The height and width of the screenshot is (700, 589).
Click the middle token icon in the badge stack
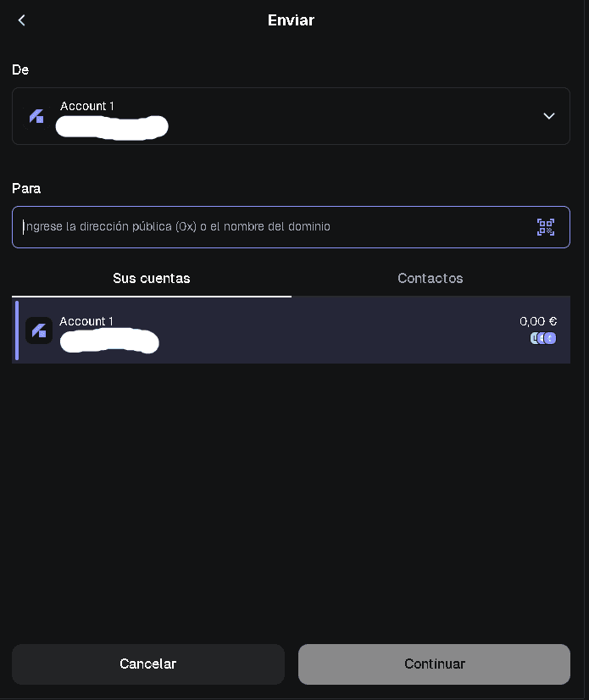click(x=543, y=338)
